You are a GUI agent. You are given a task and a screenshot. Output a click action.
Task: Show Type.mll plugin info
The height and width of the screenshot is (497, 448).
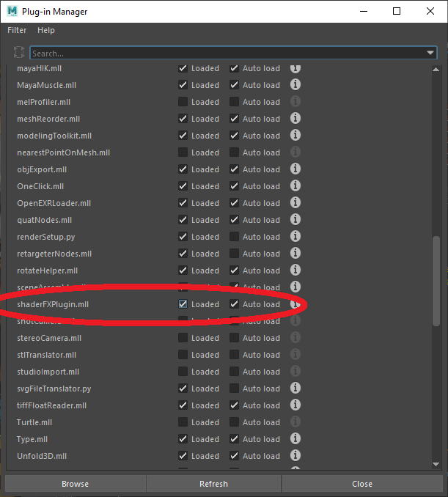295,439
